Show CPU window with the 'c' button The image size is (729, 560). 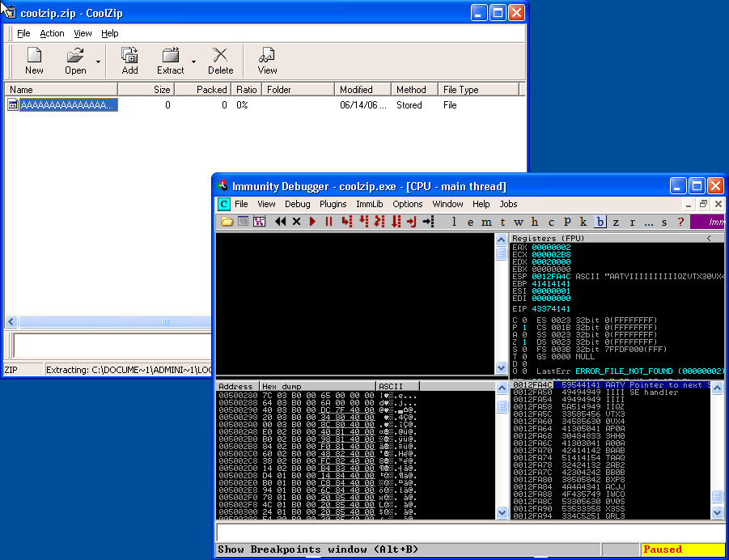[551, 222]
